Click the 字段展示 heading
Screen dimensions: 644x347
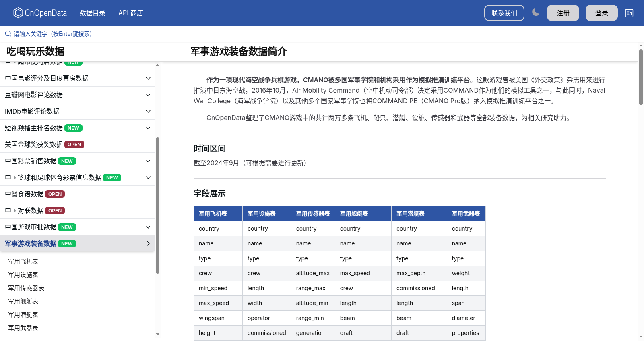coord(210,193)
